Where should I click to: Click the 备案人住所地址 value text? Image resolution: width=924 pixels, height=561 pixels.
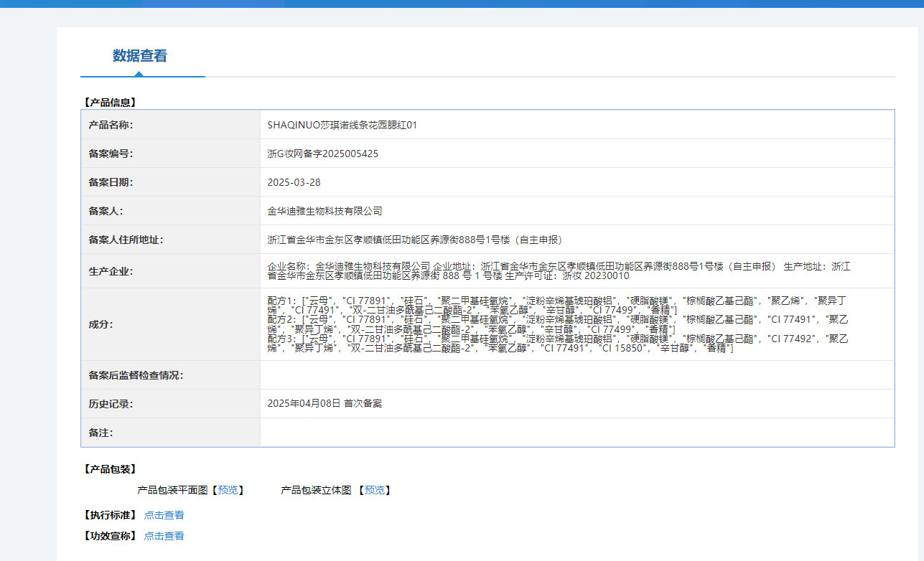click(414, 240)
